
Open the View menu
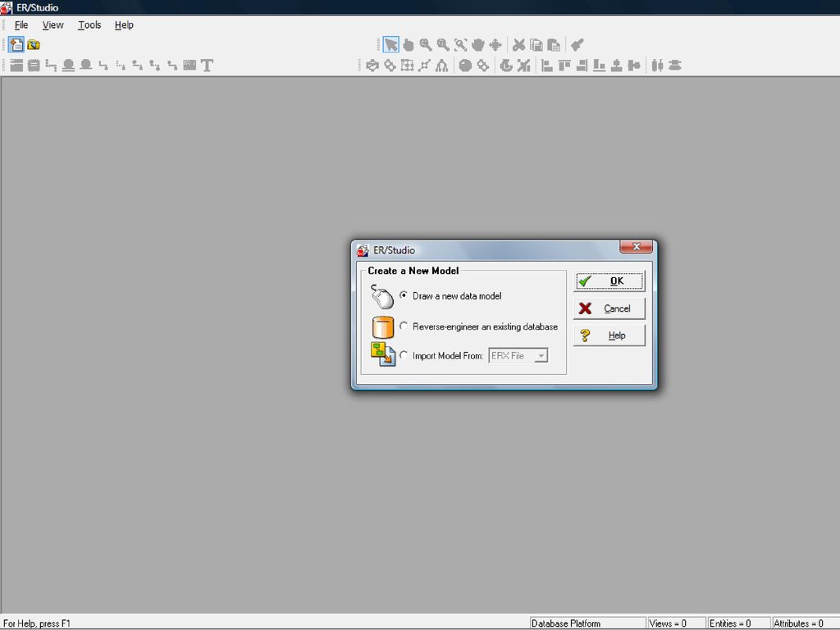[x=52, y=25]
